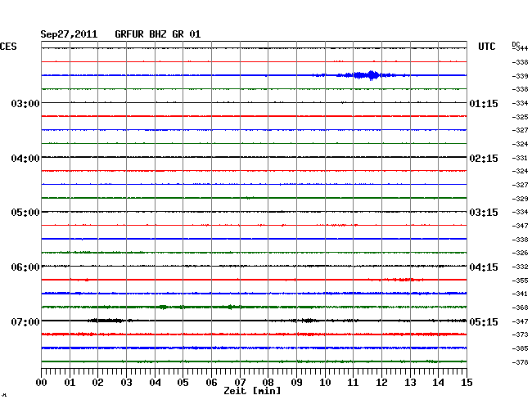Image resolution: width=532 pixels, height=404 pixels.
Task: Click the 04:00 local time label
Action: pos(25,159)
